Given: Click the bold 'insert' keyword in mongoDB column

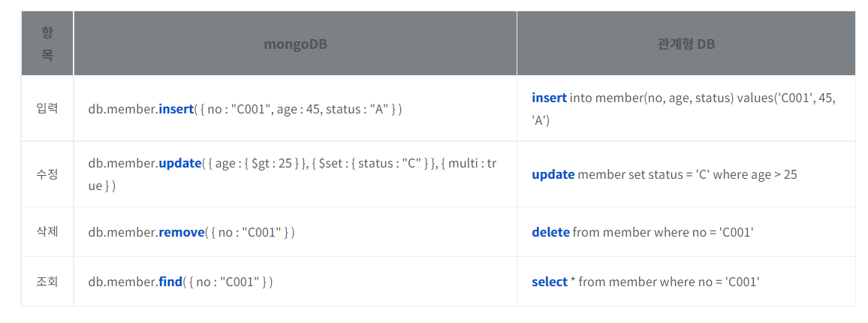Looking at the screenshot, I should coord(176,109).
